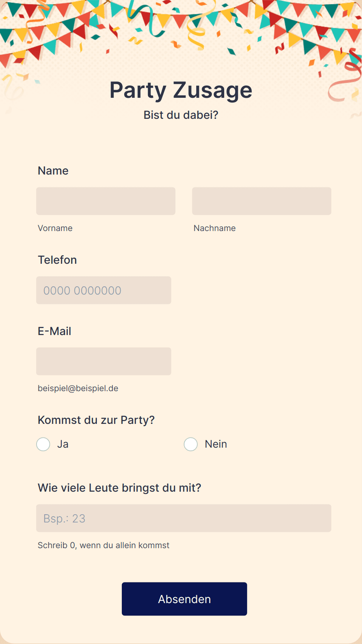This screenshot has width=362, height=644.
Task: Click the E-Mail field label
Action: 54,331
